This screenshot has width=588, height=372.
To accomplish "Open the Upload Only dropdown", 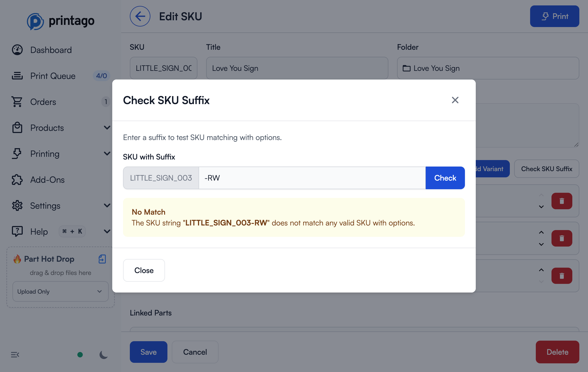I will [x=60, y=291].
